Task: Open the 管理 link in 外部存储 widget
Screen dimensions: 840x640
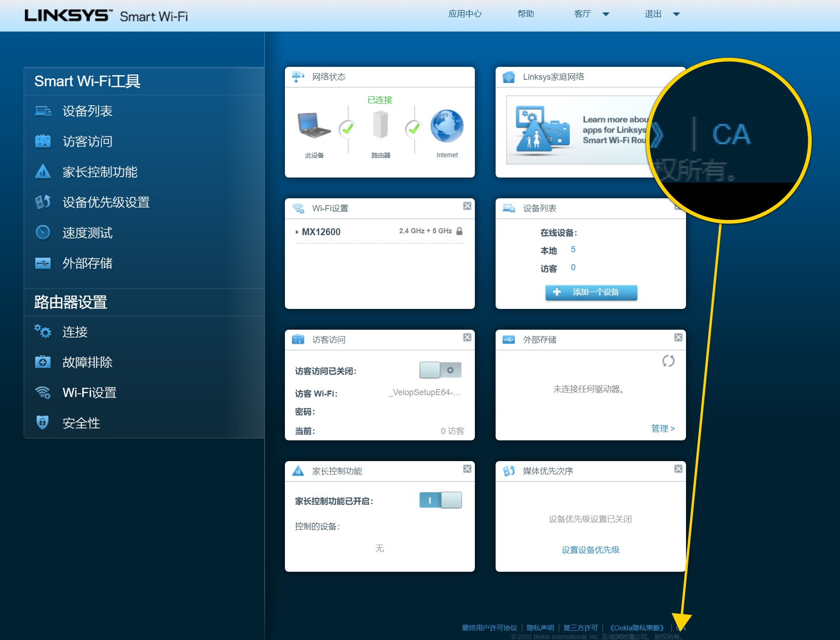Action: (663, 428)
